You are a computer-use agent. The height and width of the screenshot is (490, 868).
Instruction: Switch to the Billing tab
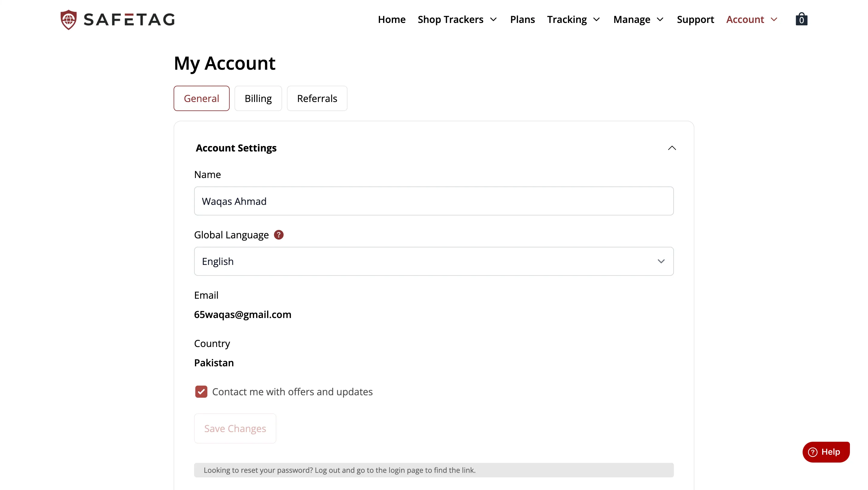click(x=258, y=98)
